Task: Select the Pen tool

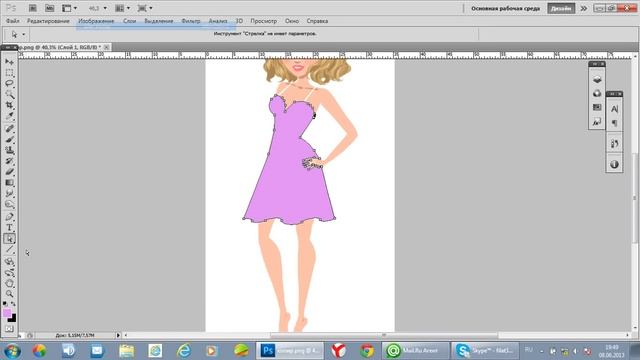Action: (x=9, y=217)
